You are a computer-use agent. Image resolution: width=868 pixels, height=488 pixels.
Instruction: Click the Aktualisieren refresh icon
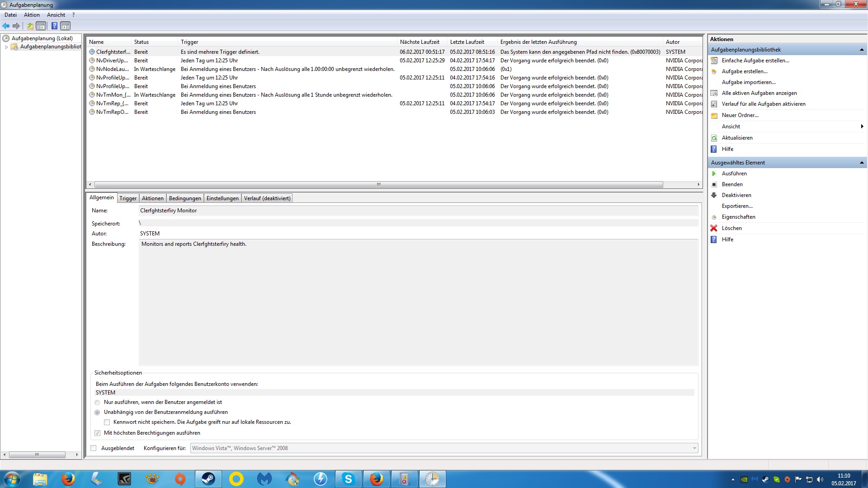pos(714,138)
